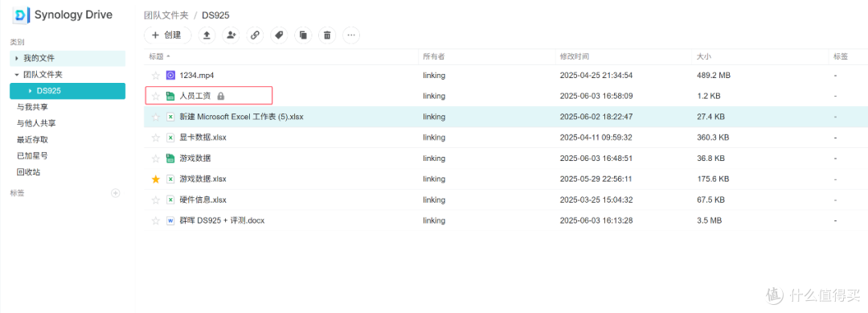The image size is (868, 313).
Task: Click the date 2025-05-29 22:56:11
Action: click(596, 179)
